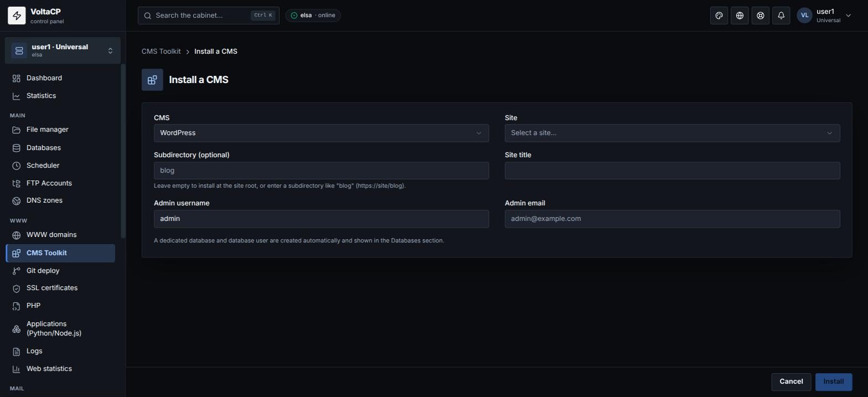Click the Statistics chart icon
Viewport: 868px width, 397px height.
17,96
